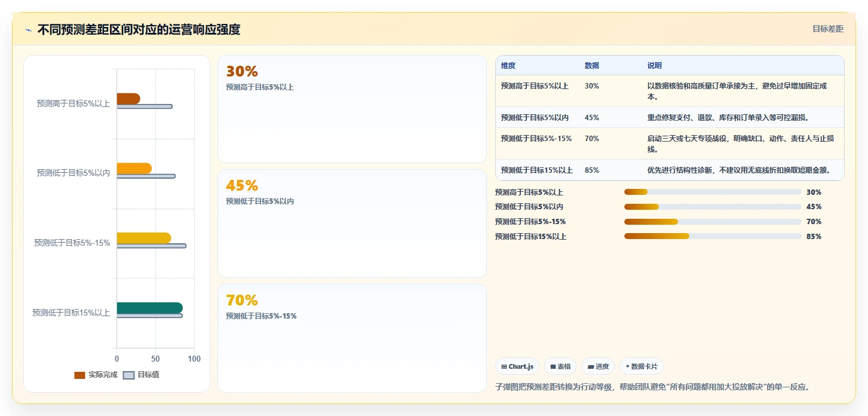Click the brown 实际完成 bar for 预测高于目标5%以上
The width and height of the screenshot is (868, 416).
click(x=128, y=99)
